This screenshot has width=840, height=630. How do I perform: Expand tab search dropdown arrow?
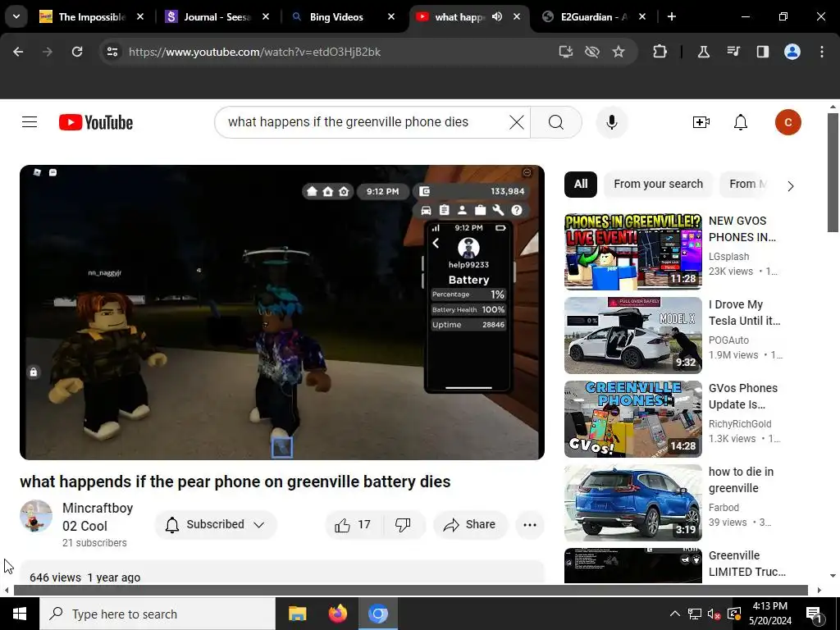[16, 16]
